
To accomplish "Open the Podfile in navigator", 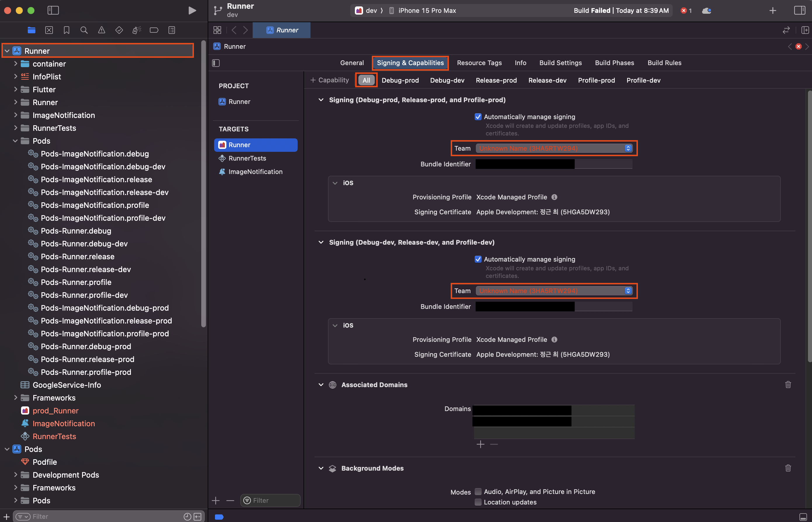I will tap(45, 462).
